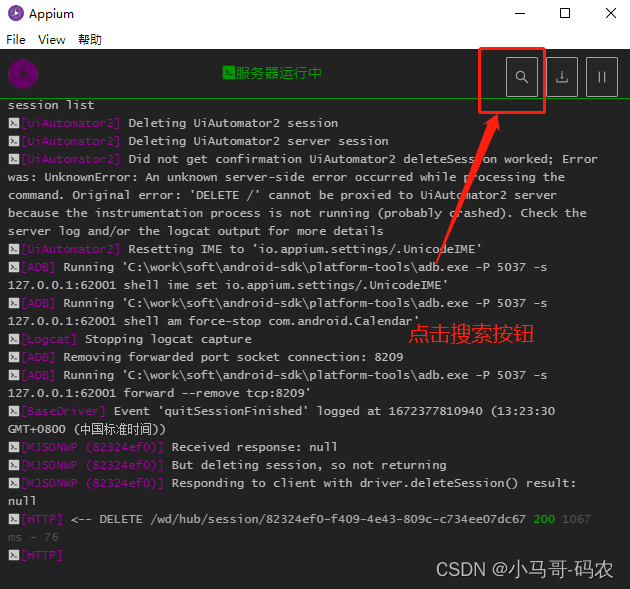Screen dimensions: 630x589
Task: Click the 'quitSessionFinished' event log line
Action: pos(281,420)
